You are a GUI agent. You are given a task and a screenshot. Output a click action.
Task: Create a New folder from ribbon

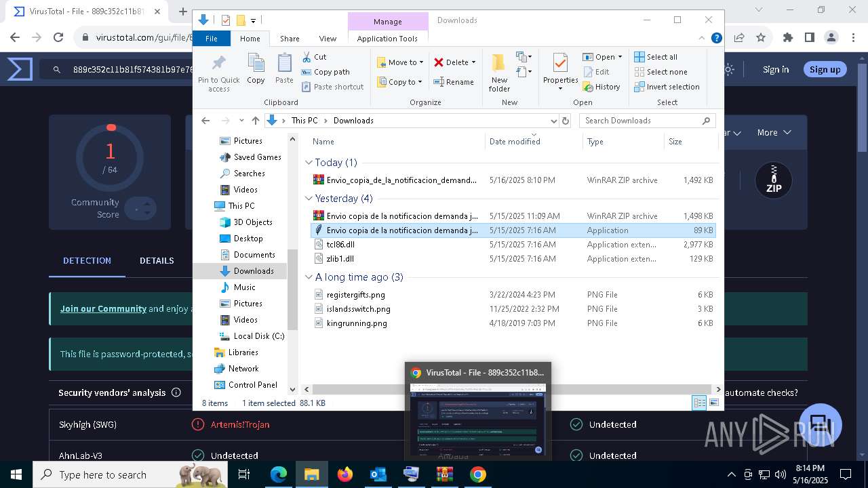499,73
